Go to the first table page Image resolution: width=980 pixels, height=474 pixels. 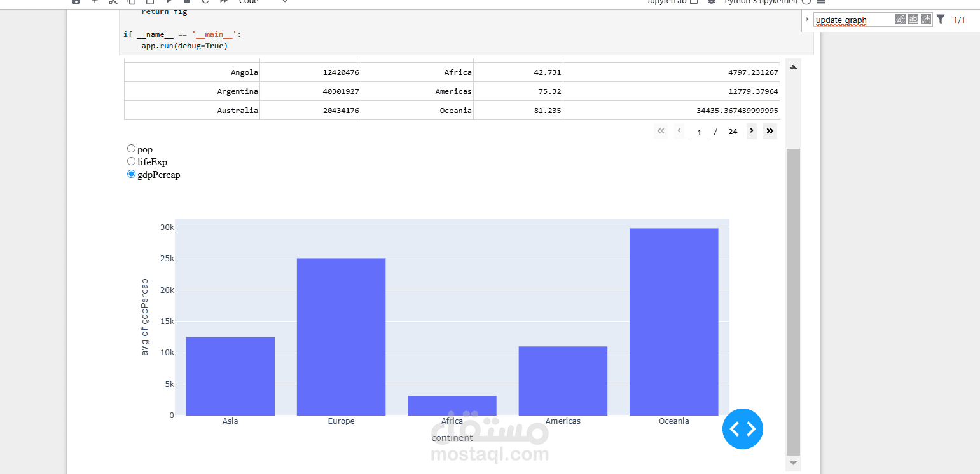(x=661, y=131)
